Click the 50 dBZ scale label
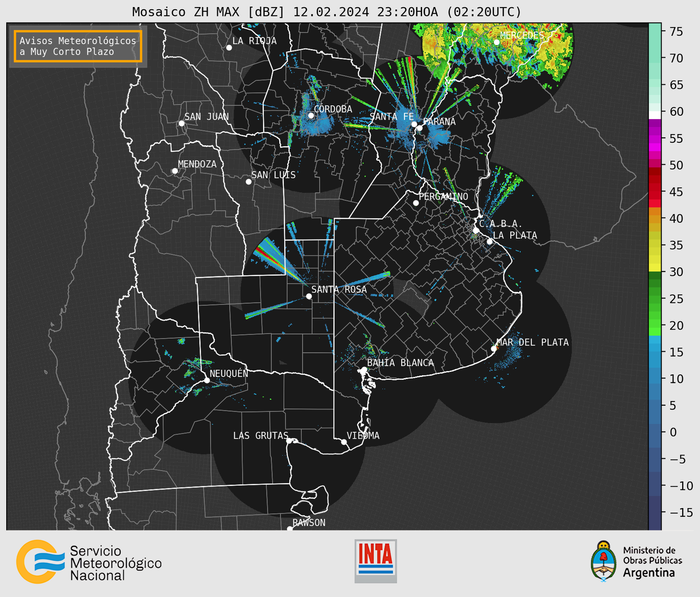The image size is (700, 597). 676,165
